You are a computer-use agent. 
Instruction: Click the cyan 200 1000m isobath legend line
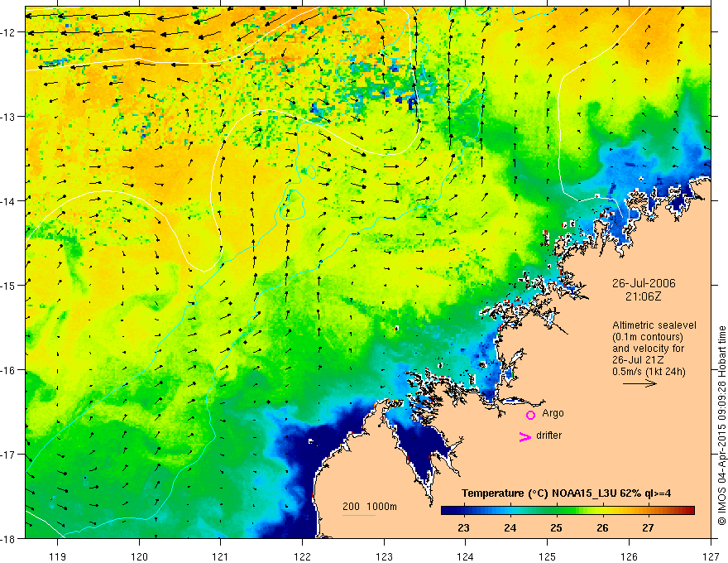359,515
